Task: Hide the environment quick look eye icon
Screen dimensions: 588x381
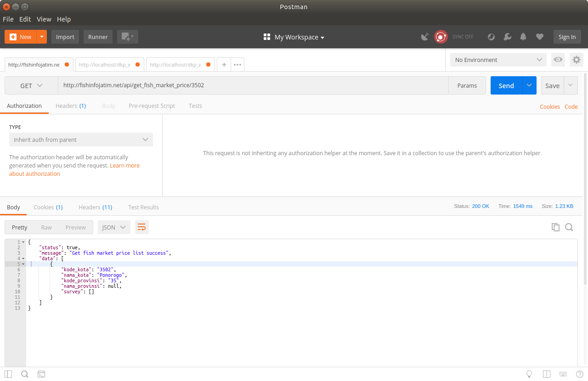Action: click(558, 60)
